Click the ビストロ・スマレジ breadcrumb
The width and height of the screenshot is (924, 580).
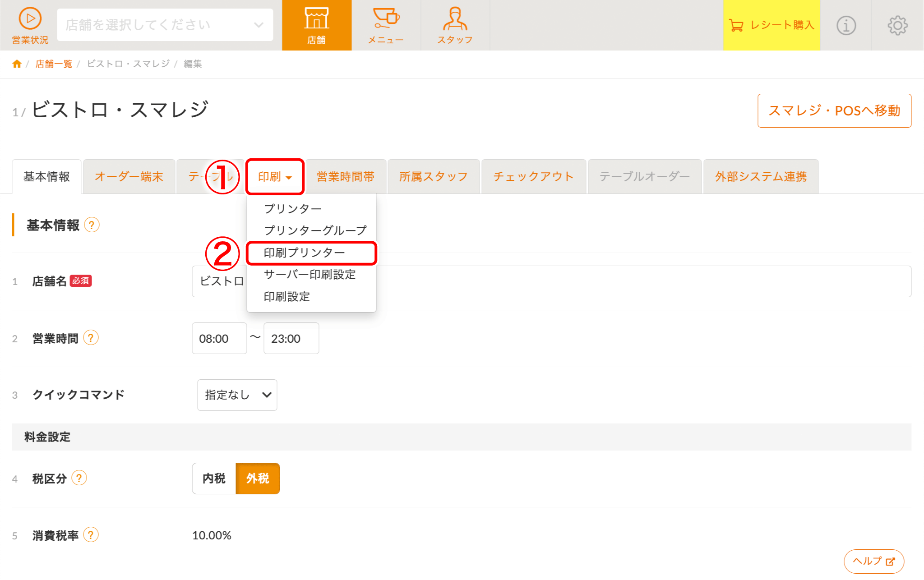(128, 64)
